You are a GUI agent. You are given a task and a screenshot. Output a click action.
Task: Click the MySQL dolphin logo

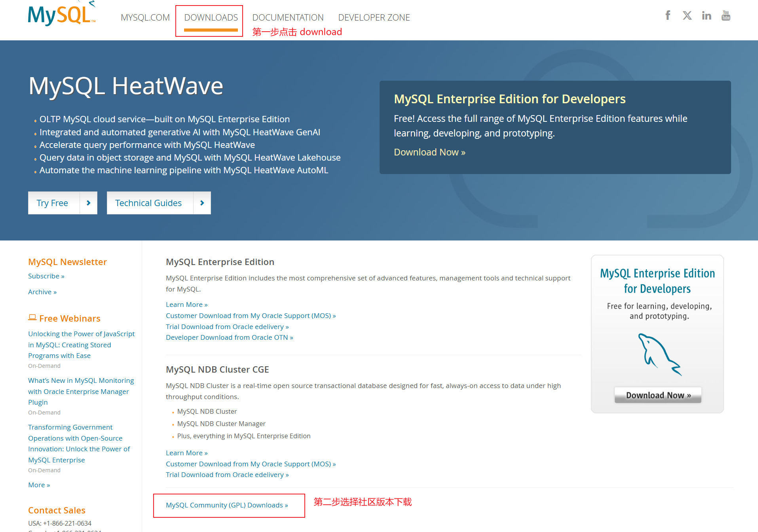pyautogui.click(x=62, y=14)
